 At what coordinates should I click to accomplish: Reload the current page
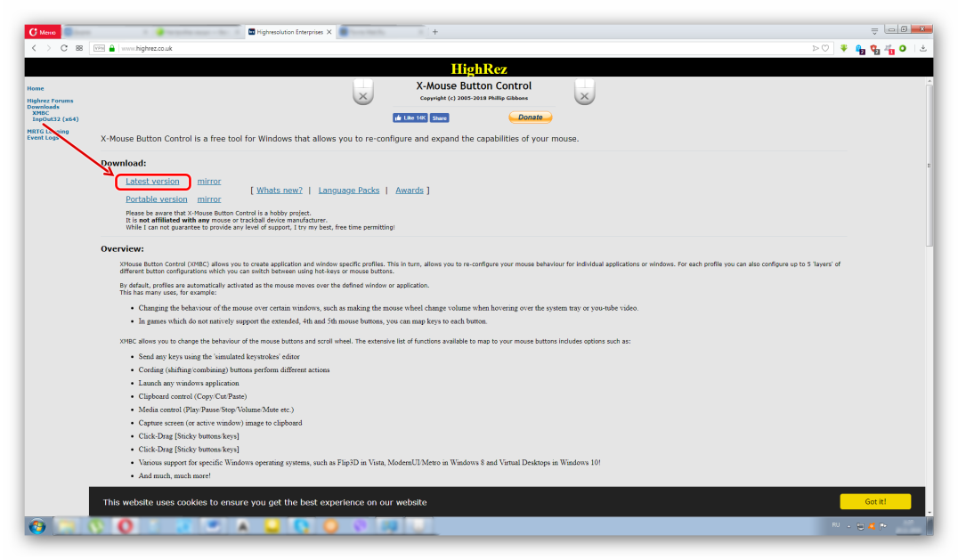63,48
